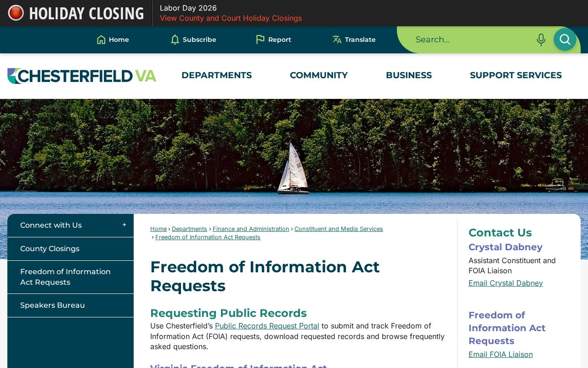Viewport: 588px width, 368px height.
Task: Click Finance and Administration breadcrumb
Action: tap(251, 229)
